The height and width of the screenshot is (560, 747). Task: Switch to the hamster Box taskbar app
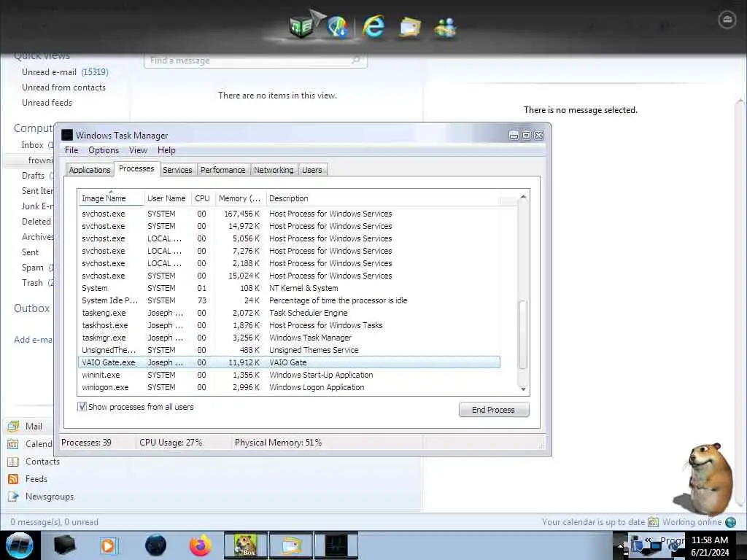pyautogui.click(x=246, y=545)
